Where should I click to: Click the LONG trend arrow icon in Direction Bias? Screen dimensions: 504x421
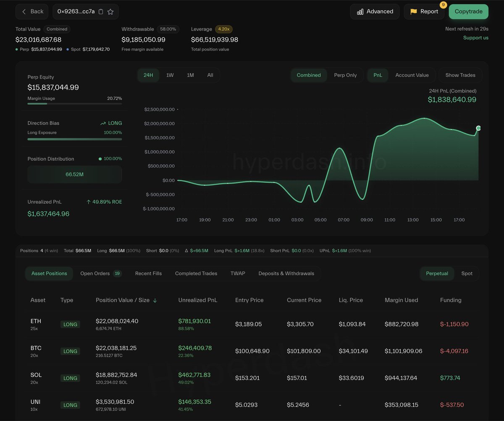[103, 124]
